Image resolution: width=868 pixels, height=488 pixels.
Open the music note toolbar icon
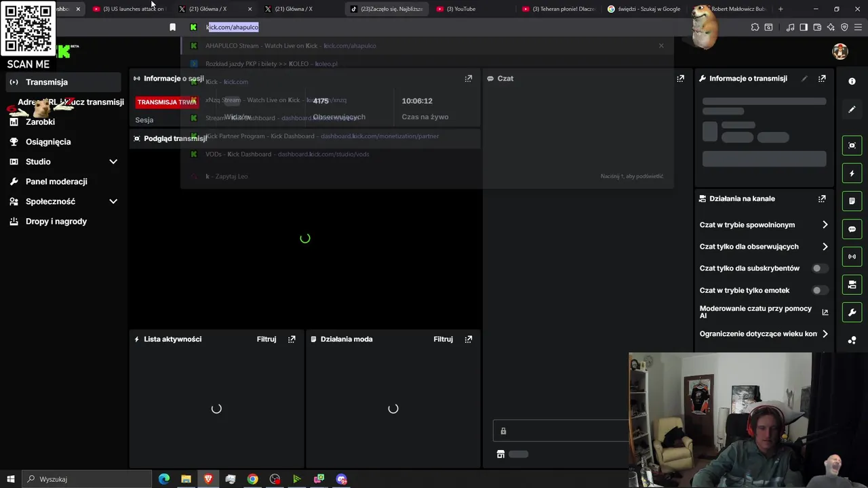pyautogui.click(x=790, y=27)
